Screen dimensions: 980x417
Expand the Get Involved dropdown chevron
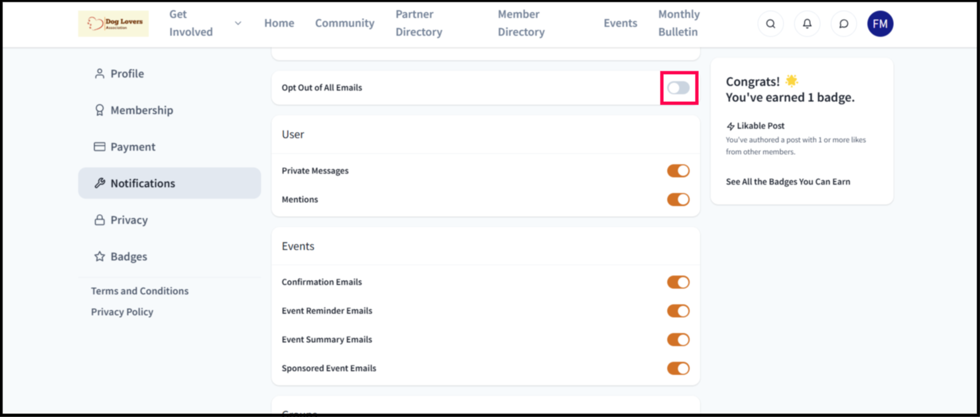(238, 24)
